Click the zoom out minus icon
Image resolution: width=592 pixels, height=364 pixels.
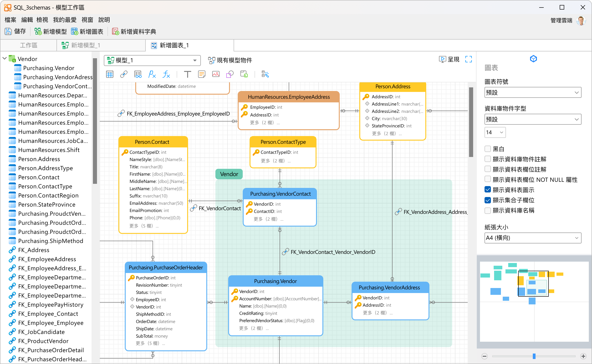tap(484, 356)
